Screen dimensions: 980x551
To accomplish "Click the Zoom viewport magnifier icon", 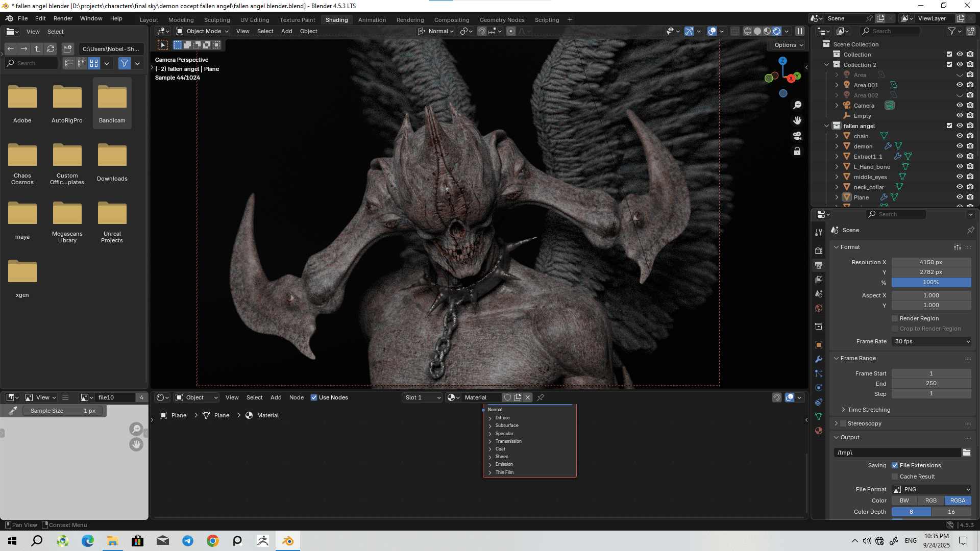I will tap(797, 105).
